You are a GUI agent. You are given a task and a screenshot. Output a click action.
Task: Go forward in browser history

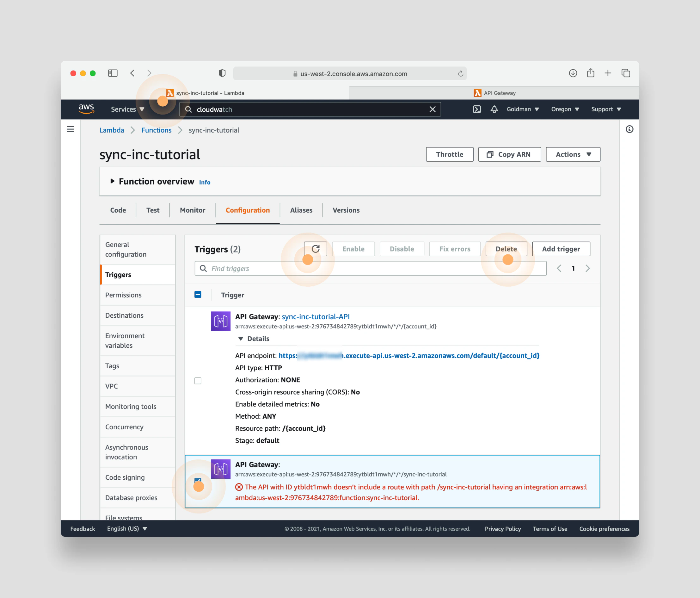coord(149,73)
